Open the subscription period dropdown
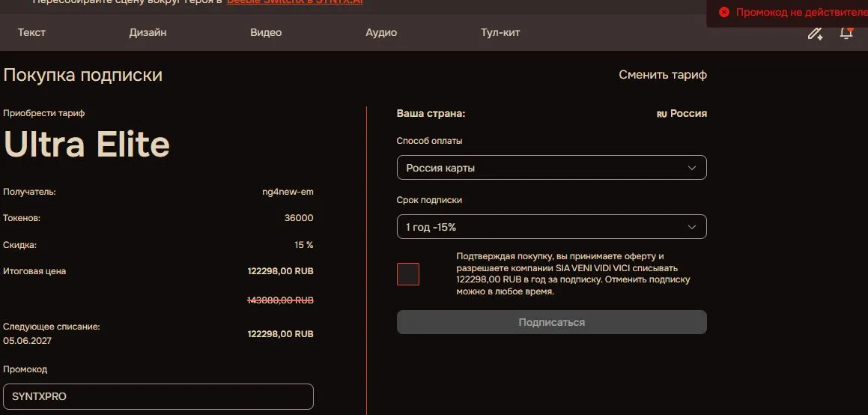 (551, 227)
